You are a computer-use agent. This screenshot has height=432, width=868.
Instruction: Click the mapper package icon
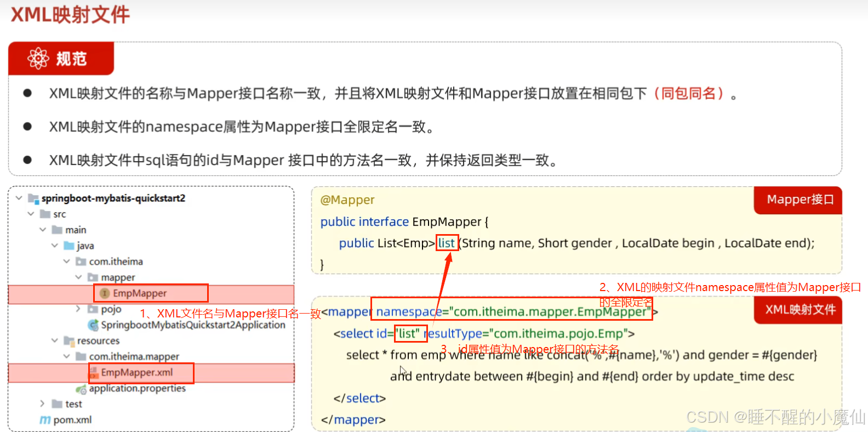93,277
